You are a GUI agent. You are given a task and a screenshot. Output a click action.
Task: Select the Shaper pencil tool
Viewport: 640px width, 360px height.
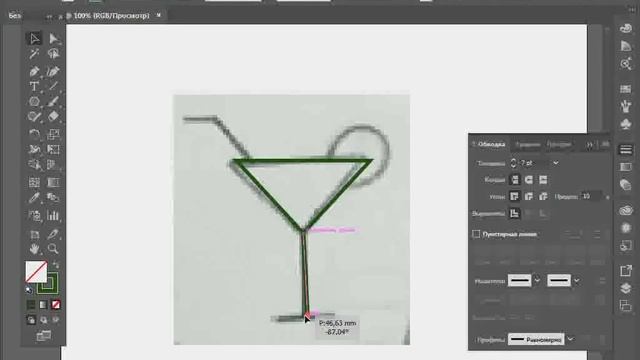(34, 117)
